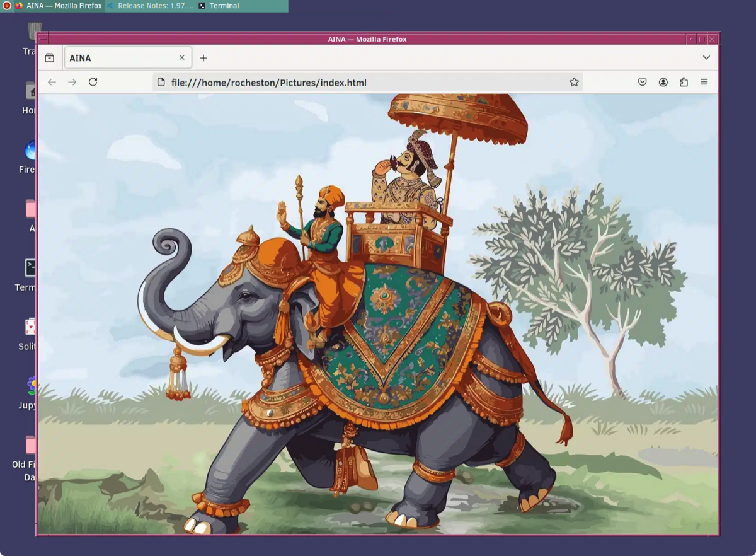
Task: Click the forward navigation arrow
Action: [x=72, y=82]
